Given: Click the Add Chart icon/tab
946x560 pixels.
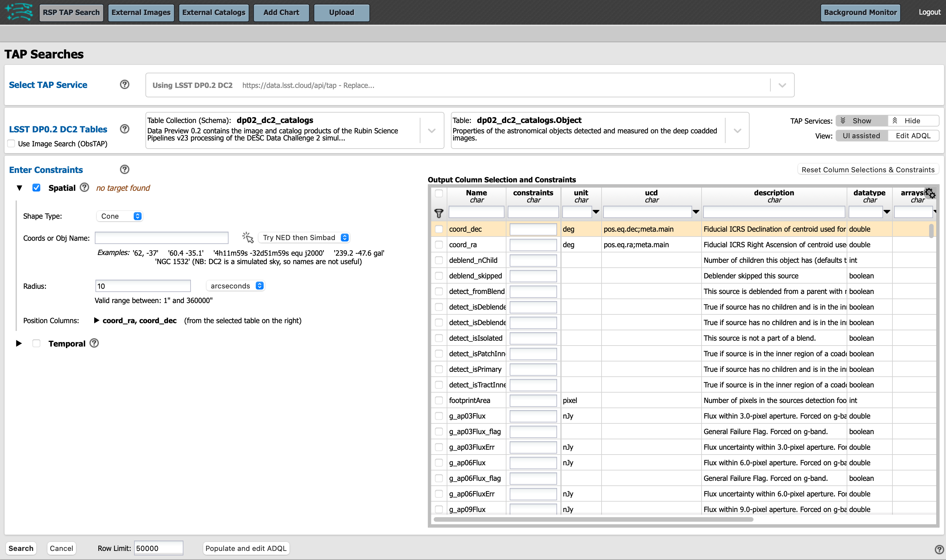Looking at the screenshot, I should [x=279, y=12].
